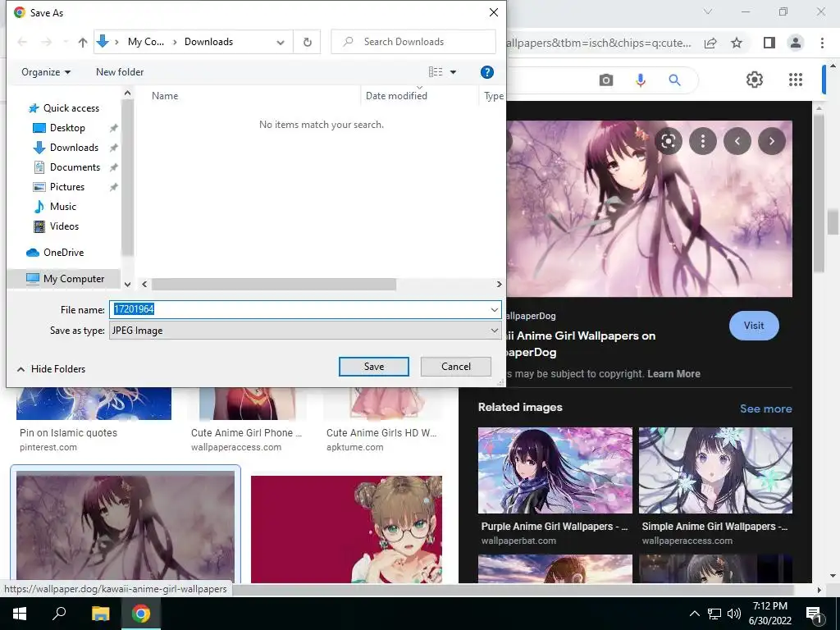Go to previous image in preview
Image resolution: width=840 pixels, height=630 pixels.
point(737,141)
